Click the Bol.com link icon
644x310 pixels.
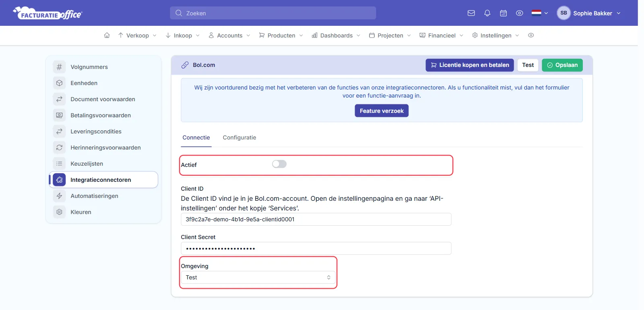click(185, 65)
